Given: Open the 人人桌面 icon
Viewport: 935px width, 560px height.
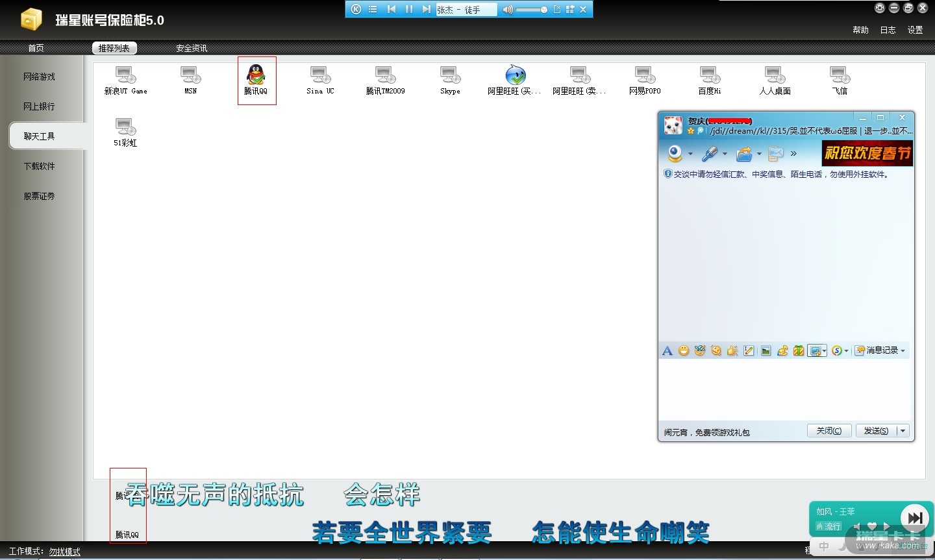Looking at the screenshot, I should pos(775,80).
